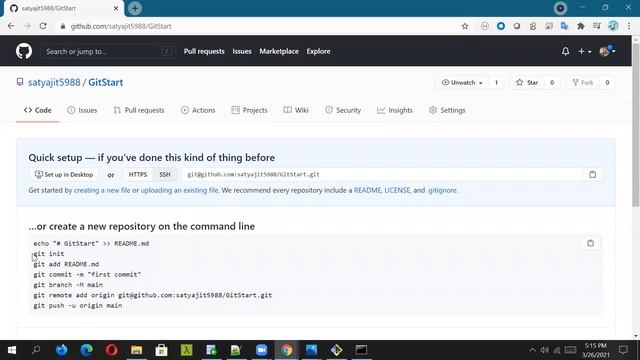Open the Windows action center
The height and width of the screenshot is (360, 640).
pyautogui.click(x=623, y=350)
